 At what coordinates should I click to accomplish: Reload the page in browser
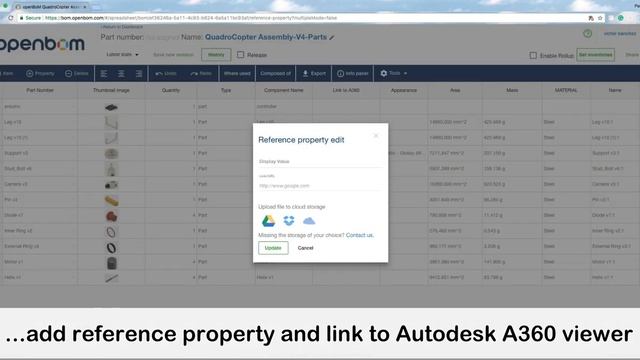click(x=11, y=18)
